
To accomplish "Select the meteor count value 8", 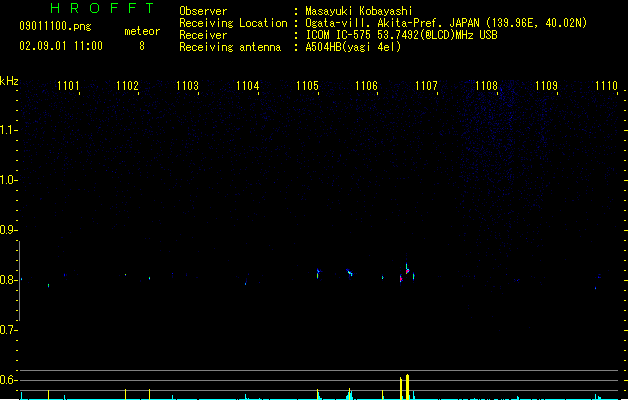I will (142, 46).
